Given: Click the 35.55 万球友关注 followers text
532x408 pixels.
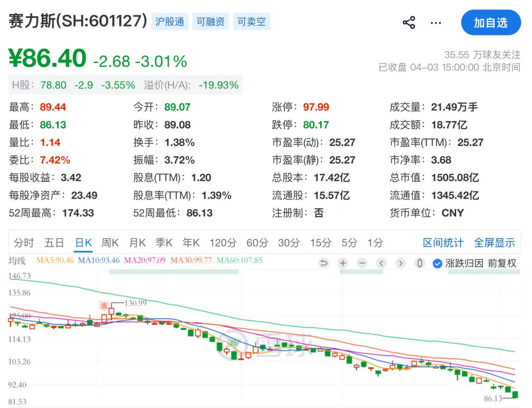Looking at the screenshot, I should tap(482, 55).
